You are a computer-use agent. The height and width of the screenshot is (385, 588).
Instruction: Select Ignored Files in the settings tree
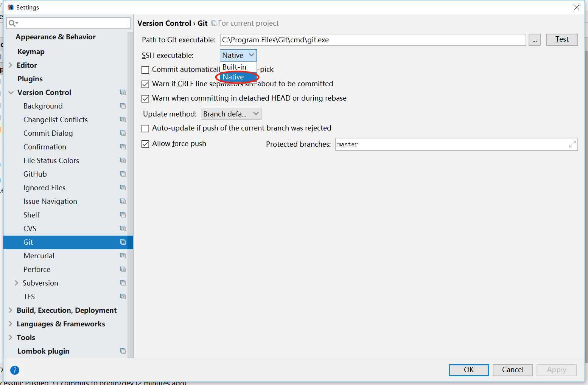click(44, 188)
